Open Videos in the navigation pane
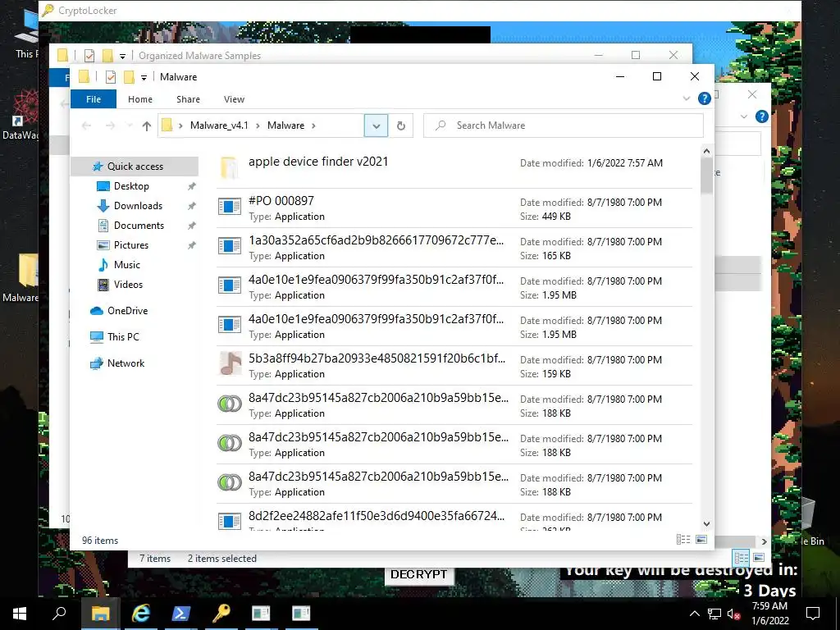The width and height of the screenshot is (840, 630). 128,285
